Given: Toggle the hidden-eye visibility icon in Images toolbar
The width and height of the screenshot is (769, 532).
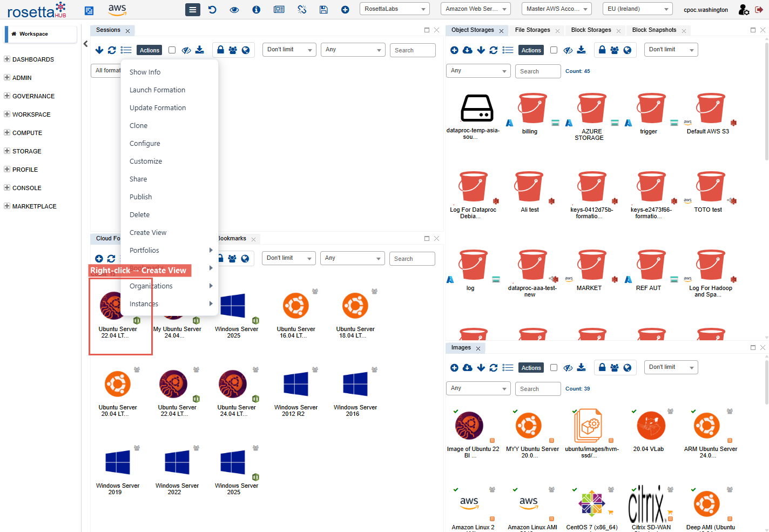Looking at the screenshot, I should 568,368.
